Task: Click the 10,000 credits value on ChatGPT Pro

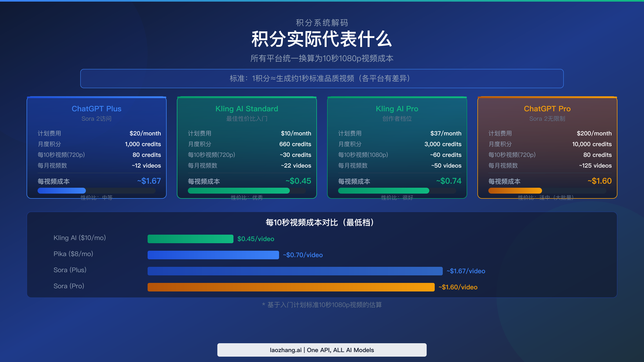Action: 592,144
